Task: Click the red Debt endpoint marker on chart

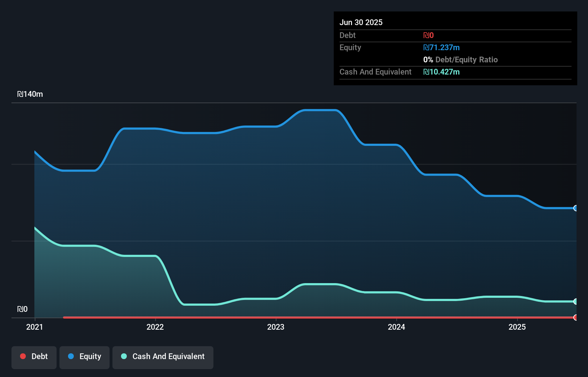Action: point(575,318)
